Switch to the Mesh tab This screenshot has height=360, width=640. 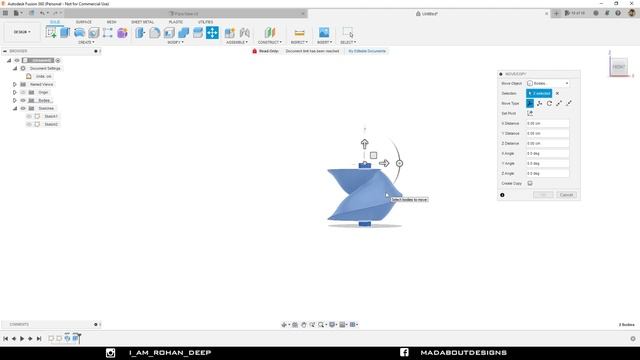point(111,22)
